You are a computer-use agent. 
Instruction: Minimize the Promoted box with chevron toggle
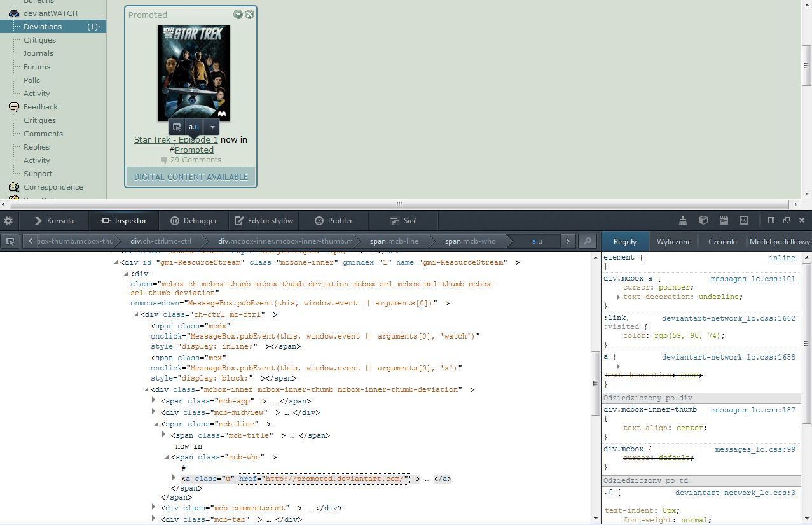click(238, 14)
